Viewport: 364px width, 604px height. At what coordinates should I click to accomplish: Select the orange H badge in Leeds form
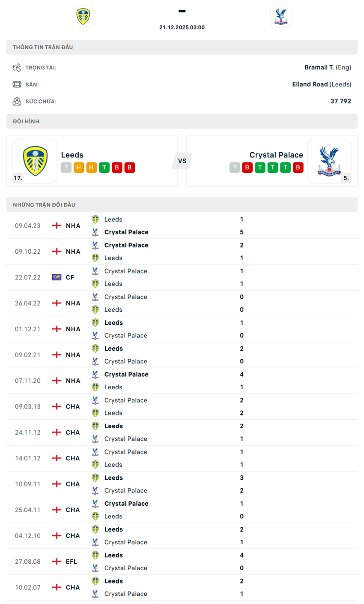[x=78, y=168]
